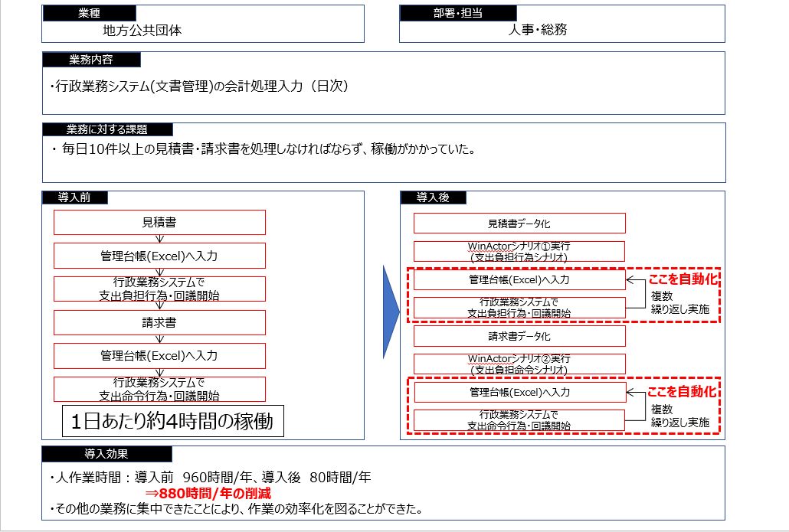Click the "業種" header label
Viewport: 789px width, 532px height.
pos(89,13)
